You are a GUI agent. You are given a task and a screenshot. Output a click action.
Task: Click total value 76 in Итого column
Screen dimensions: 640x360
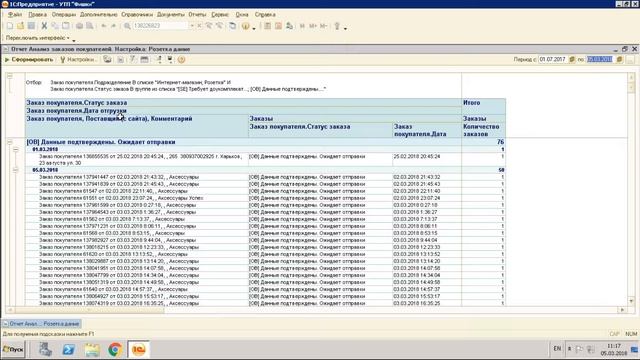pos(500,142)
